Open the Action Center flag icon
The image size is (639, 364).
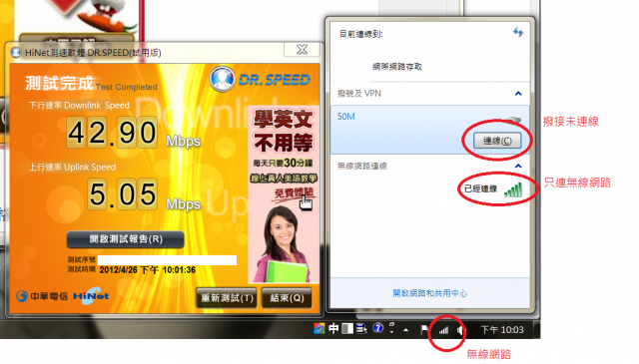tap(424, 329)
